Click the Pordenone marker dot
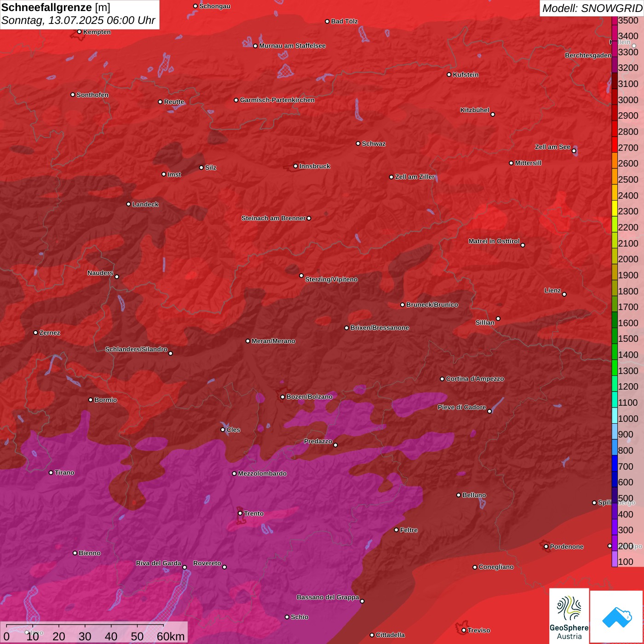Viewport: 644px width, 644px height. click(x=546, y=546)
